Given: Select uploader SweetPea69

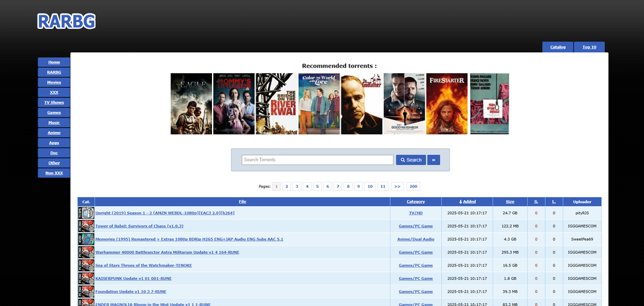Looking at the screenshot, I should point(582,239).
